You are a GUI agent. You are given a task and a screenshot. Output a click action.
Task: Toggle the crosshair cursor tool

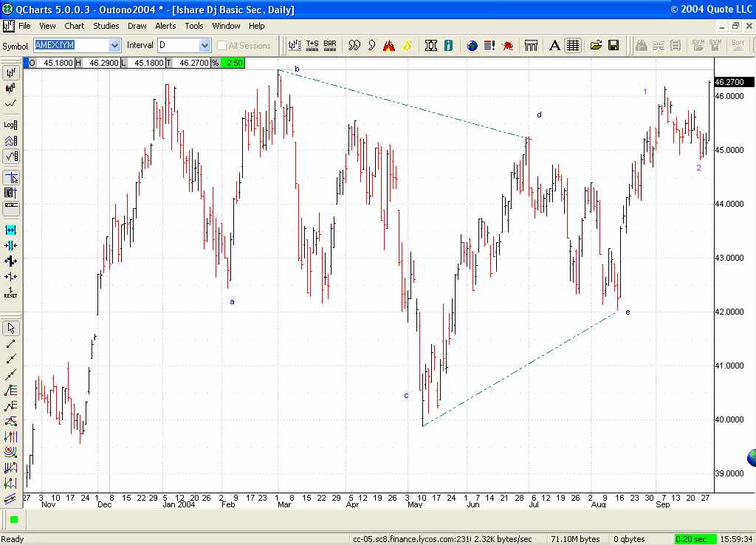[10, 178]
